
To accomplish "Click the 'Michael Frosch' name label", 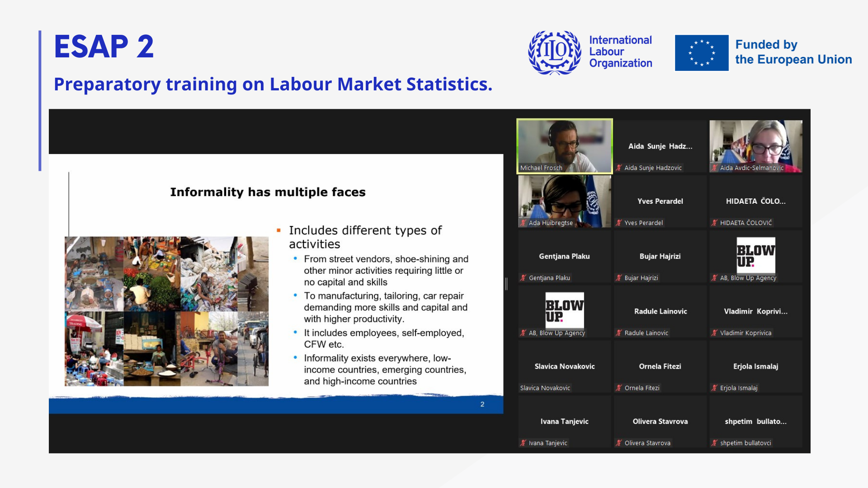I will [x=541, y=168].
